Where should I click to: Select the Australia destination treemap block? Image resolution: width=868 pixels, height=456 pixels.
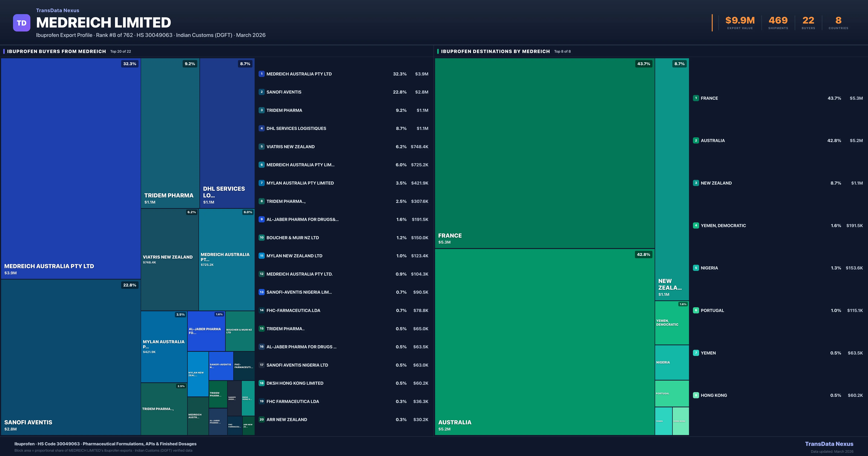(544, 341)
